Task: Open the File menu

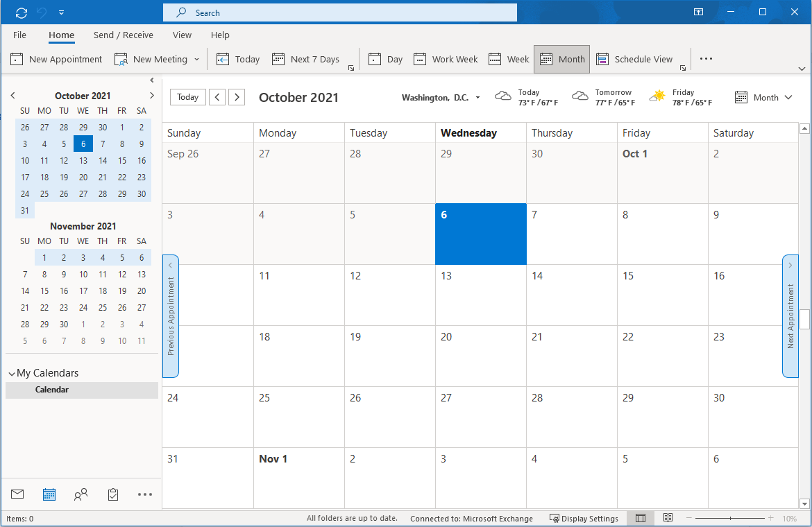Action: (x=19, y=35)
